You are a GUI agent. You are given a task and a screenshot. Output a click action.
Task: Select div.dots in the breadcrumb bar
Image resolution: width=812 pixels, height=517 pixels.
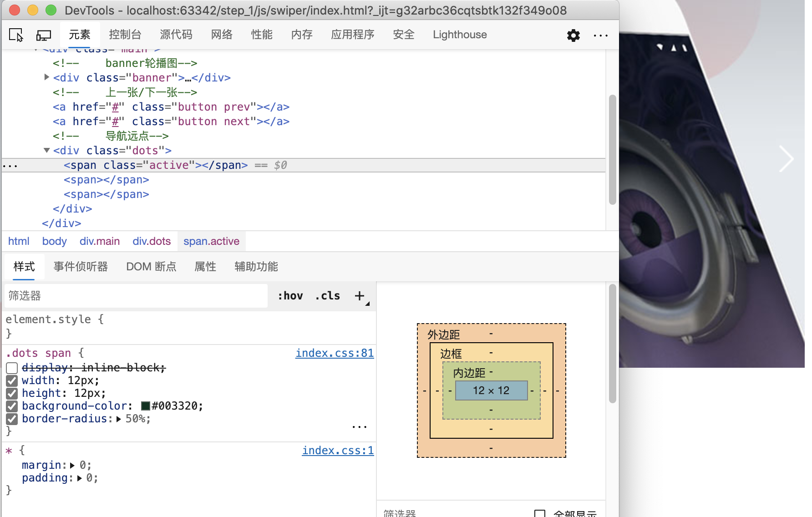pyautogui.click(x=152, y=241)
